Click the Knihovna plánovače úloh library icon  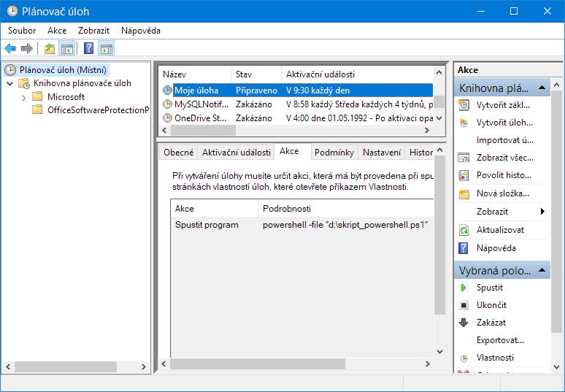coord(24,83)
